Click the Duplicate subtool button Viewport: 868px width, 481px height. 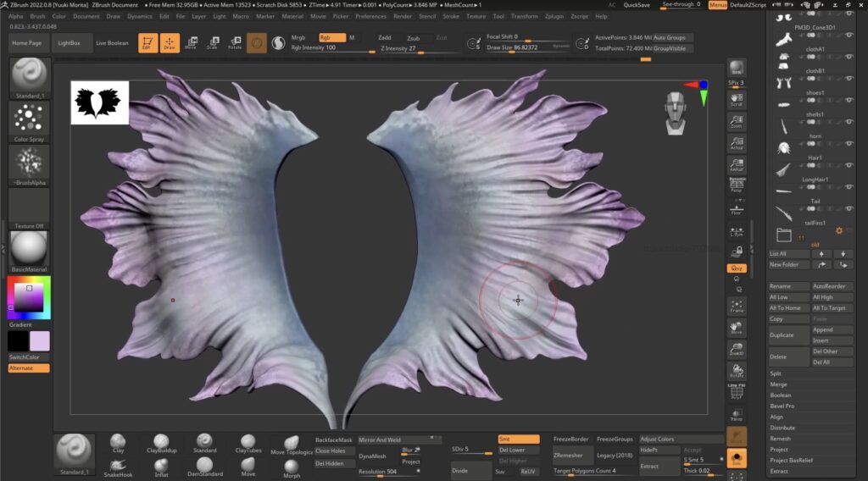click(782, 335)
